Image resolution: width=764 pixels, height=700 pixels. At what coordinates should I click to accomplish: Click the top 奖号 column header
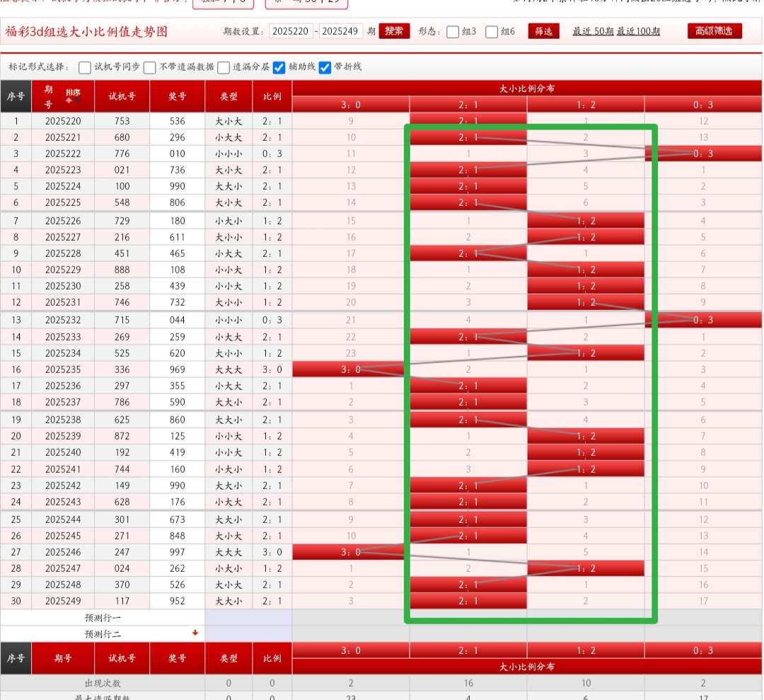pyautogui.click(x=178, y=96)
